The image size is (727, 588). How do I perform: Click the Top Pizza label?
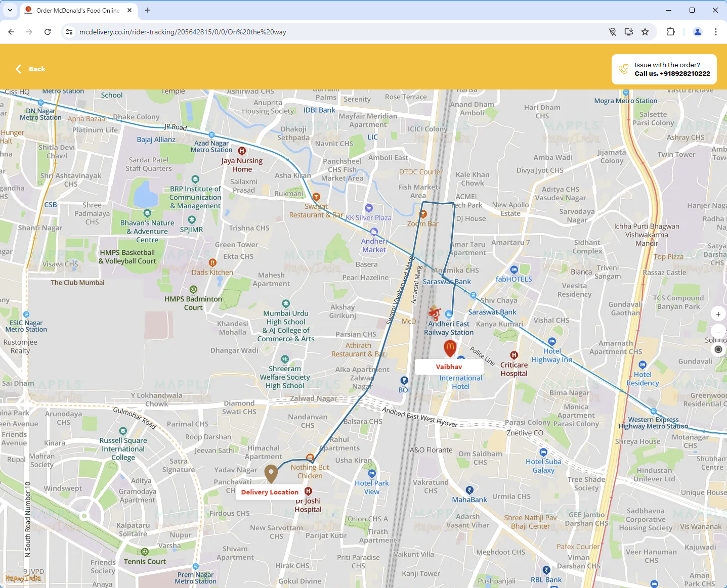coord(668,257)
